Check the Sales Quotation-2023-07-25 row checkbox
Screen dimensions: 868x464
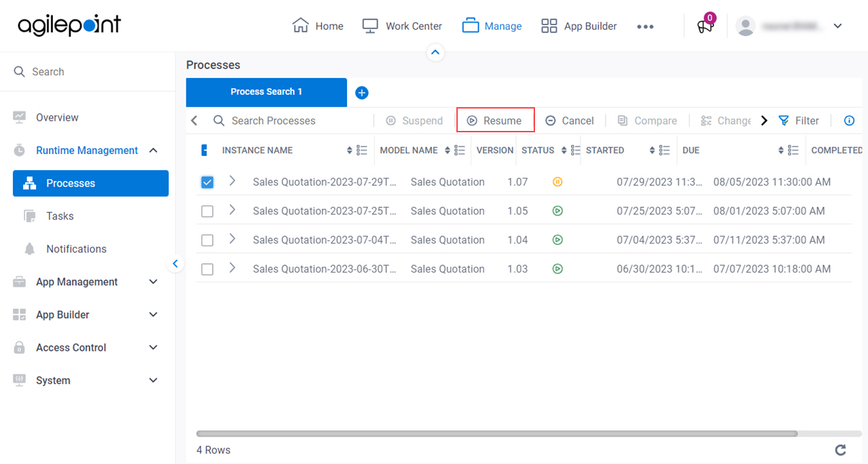[x=208, y=212]
